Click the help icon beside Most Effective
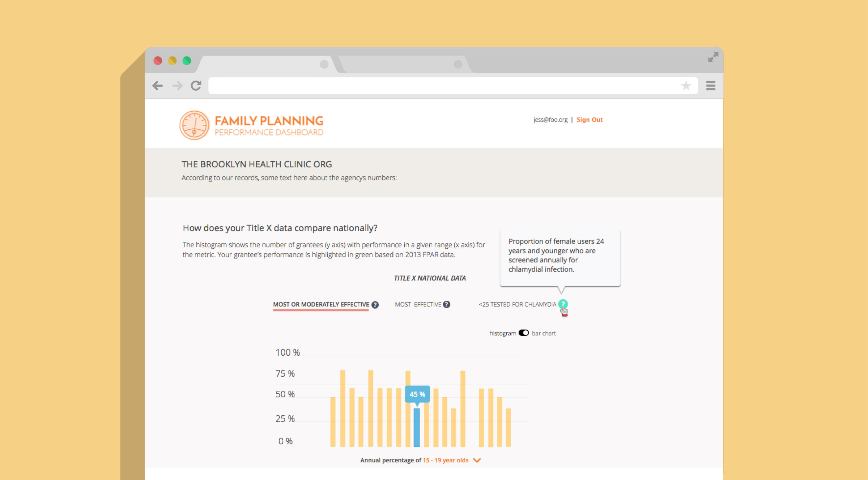The image size is (868, 480). pyautogui.click(x=447, y=304)
